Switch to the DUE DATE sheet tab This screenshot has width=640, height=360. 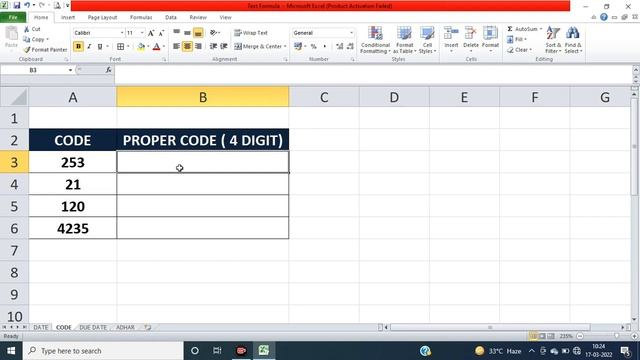(x=93, y=327)
